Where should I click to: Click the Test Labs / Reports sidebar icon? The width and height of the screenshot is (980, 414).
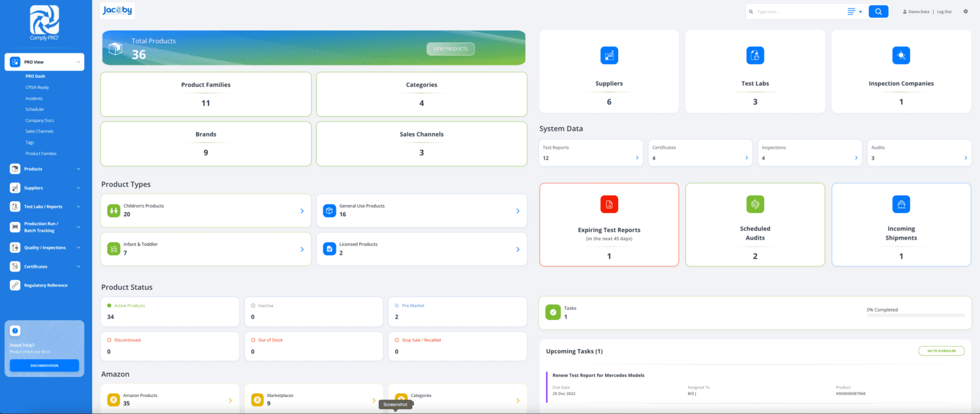tap(14, 206)
